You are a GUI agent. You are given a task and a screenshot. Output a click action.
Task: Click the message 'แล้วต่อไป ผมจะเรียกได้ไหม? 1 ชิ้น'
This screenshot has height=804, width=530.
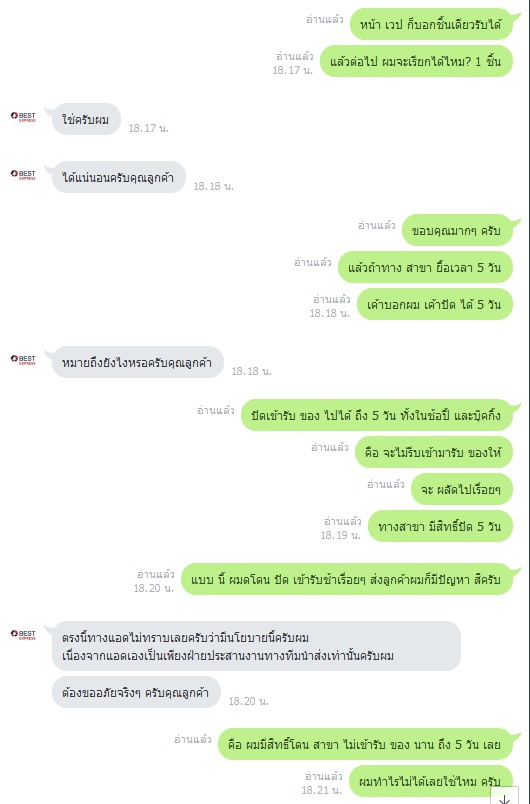coord(416,61)
